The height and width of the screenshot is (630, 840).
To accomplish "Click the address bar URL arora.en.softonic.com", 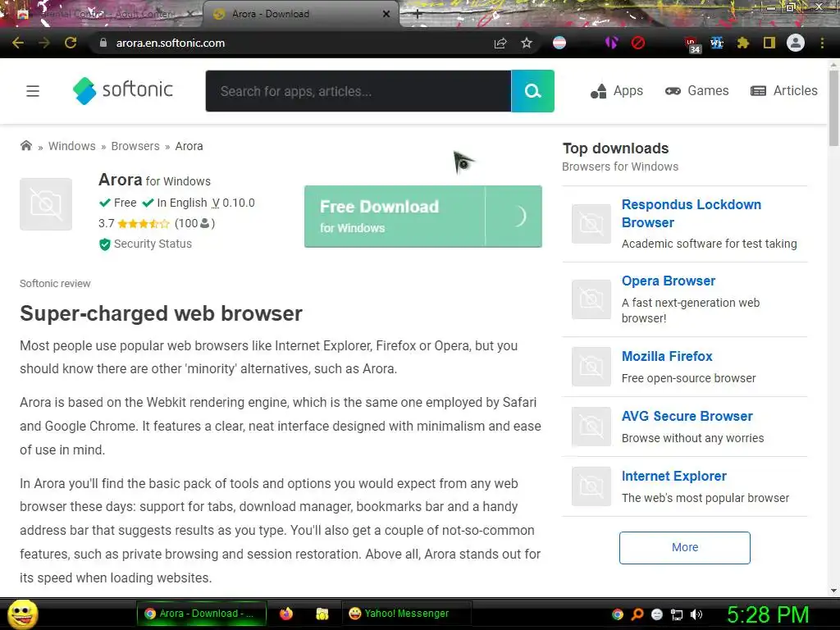I will pos(171,43).
